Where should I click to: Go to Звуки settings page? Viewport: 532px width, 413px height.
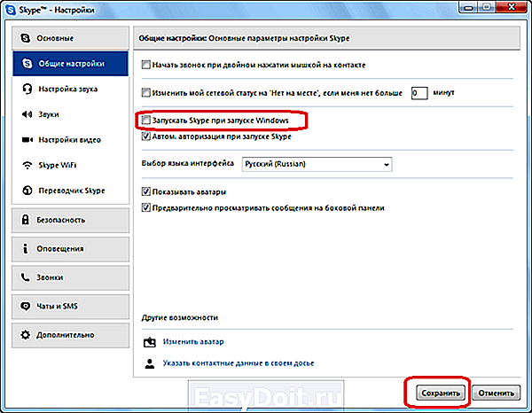click(71, 114)
